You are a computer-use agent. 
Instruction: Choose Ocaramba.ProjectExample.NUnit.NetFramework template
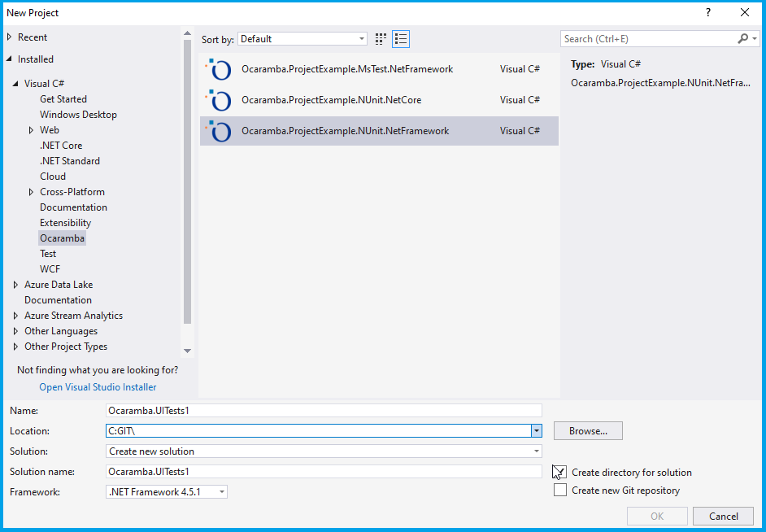tap(379, 131)
